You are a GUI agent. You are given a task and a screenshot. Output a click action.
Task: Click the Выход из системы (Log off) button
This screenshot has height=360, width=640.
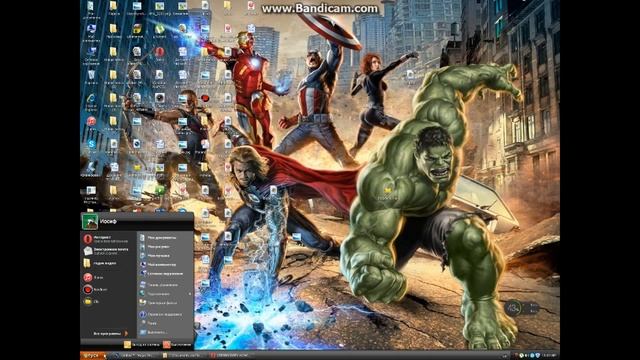click(142, 345)
